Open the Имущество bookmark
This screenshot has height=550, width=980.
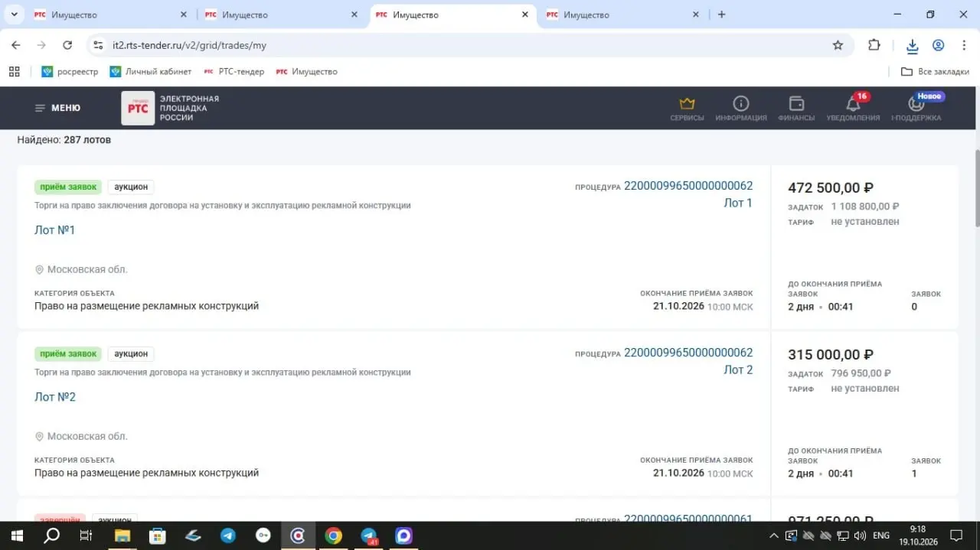[x=306, y=71]
